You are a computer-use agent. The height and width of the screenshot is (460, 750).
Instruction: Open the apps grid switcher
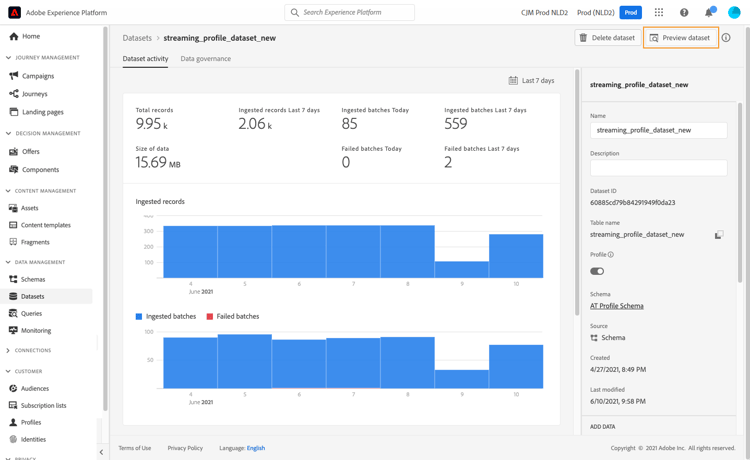coord(659,12)
